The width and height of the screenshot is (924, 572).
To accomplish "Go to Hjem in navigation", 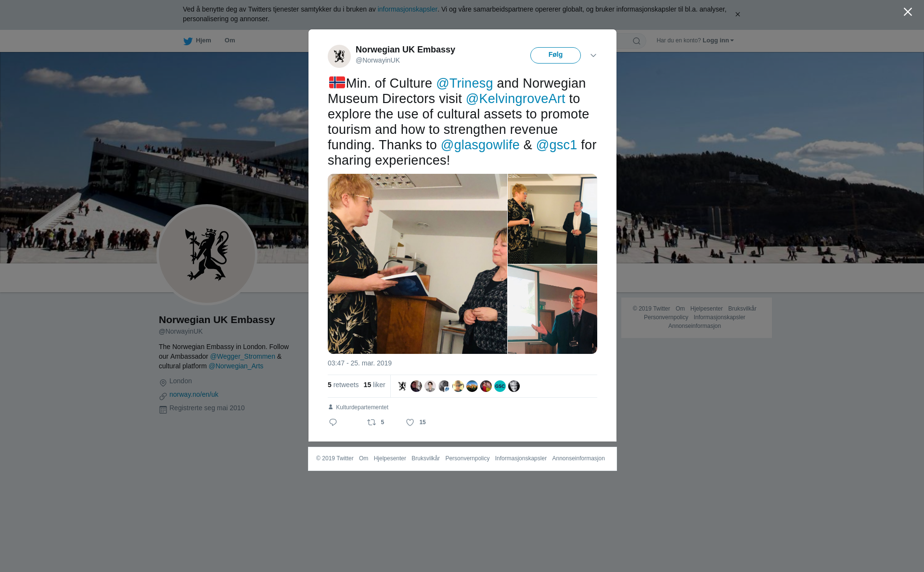I will tap(203, 40).
